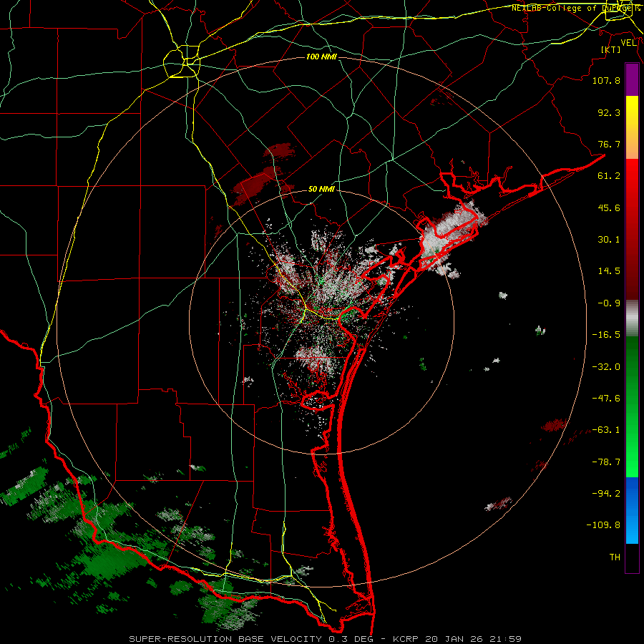Viewport: 644px width, 644px height.
Task: Click the -0.9 velocity scale value
Action: (609, 303)
